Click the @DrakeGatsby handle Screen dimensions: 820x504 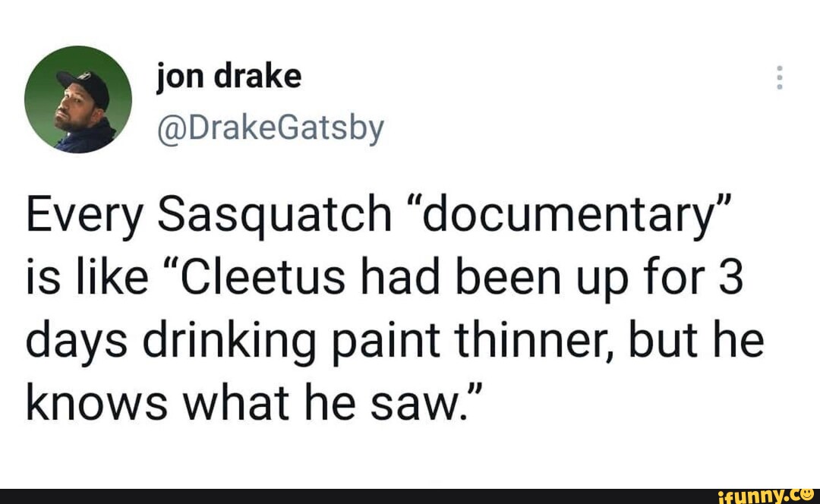[x=270, y=128]
